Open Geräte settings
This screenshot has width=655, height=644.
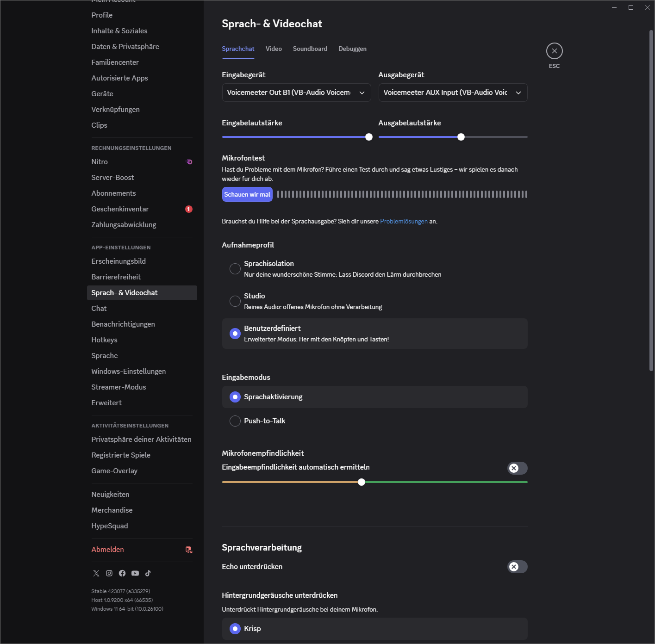(x=142, y=94)
